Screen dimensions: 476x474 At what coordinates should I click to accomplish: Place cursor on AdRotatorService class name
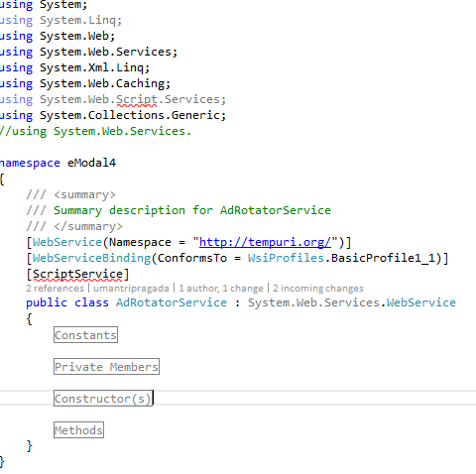(x=172, y=302)
